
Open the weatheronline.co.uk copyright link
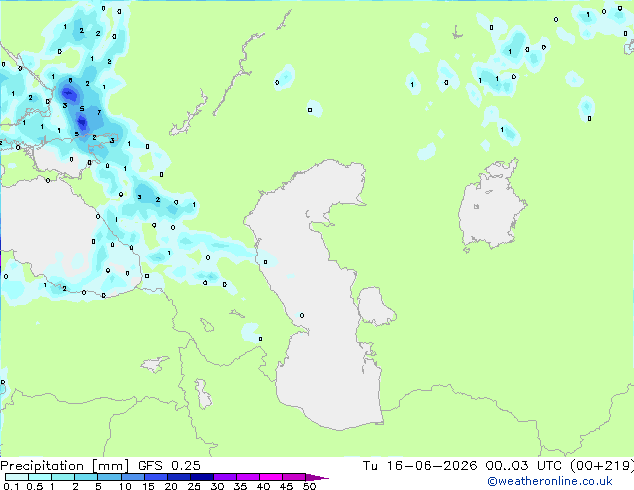(x=550, y=481)
